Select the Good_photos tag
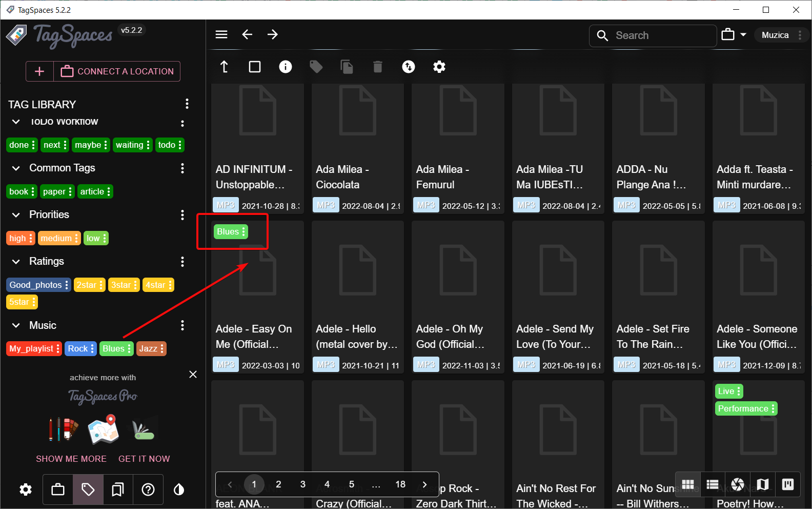 (x=38, y=285)
